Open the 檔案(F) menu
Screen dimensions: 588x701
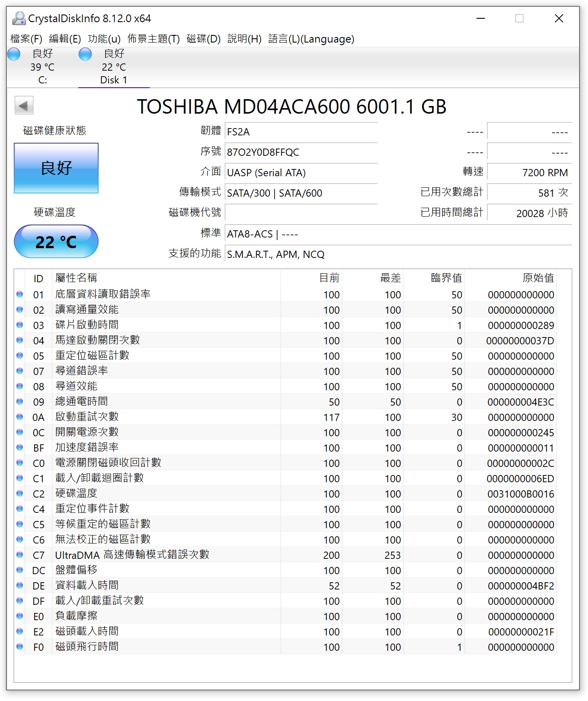pyautogui.click(x=26, y=39)
